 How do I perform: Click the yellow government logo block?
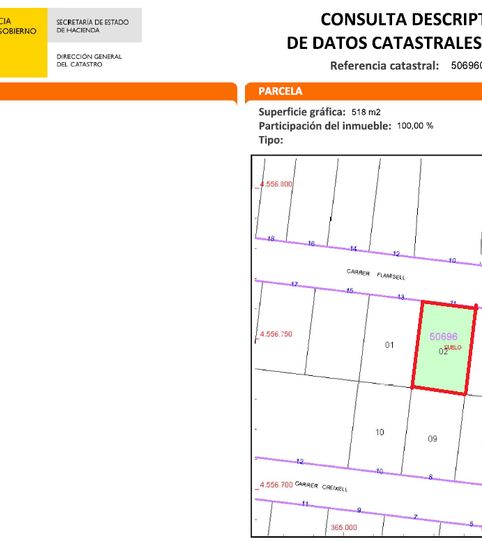pyautogui.click(x=24, y=43)
